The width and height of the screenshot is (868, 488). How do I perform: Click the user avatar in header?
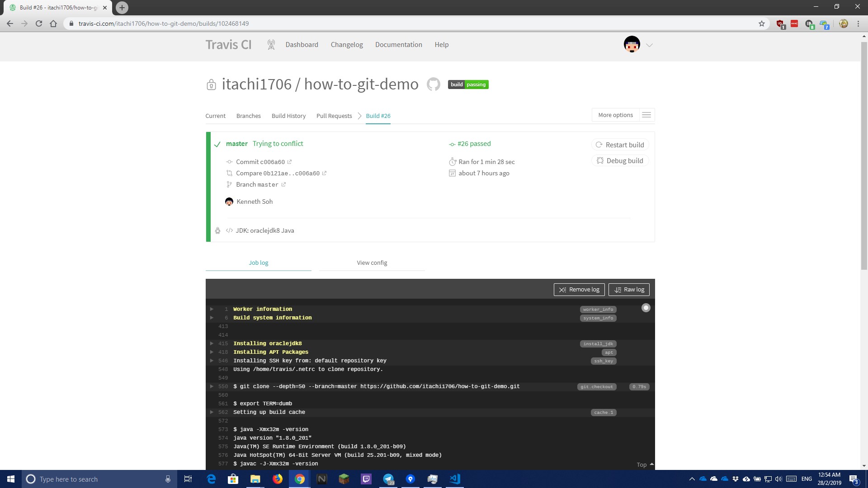(632, 45)
